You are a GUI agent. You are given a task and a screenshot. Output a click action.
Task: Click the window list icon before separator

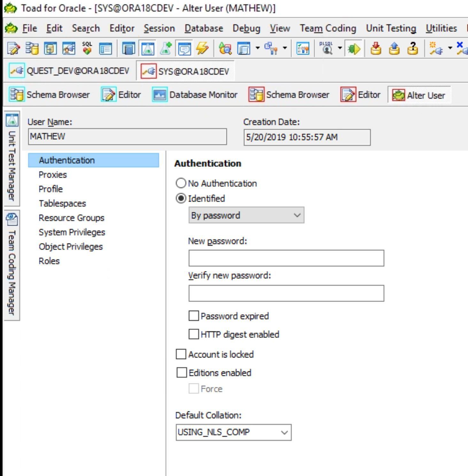tap(105, 49)
